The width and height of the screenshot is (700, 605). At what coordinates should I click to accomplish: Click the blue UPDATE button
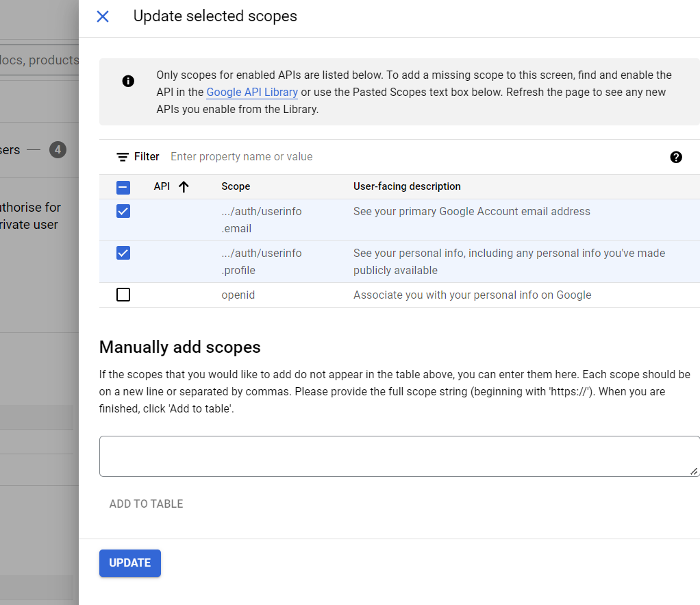[130, 563]
